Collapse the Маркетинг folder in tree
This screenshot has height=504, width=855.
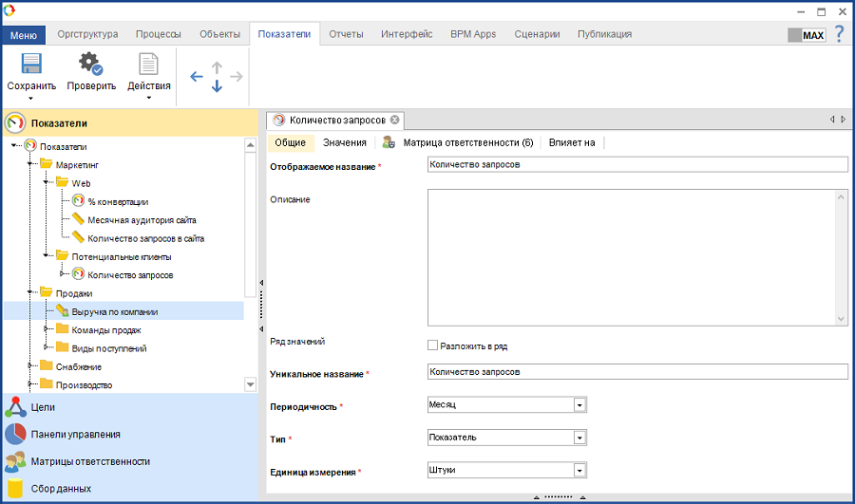pyautogui.click(x=30, y=164)
